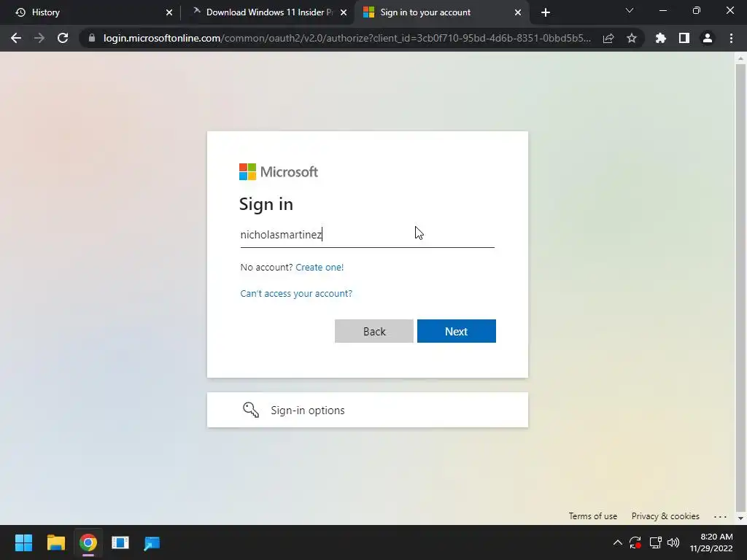The width and height of the screenshot is (747, 560).
Task: Open the white-blue taskbar app icon
Action: pos(120,542)
